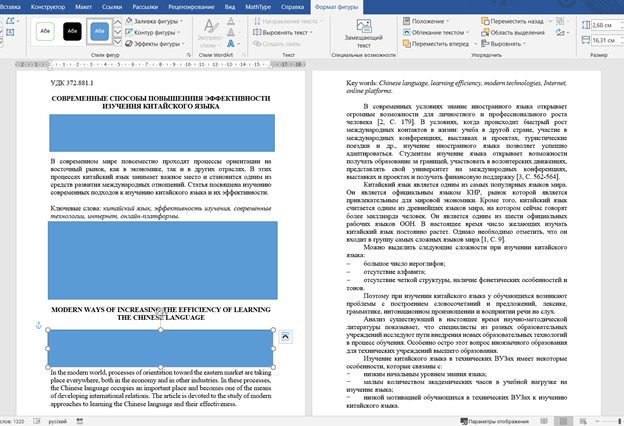Select the large blue rectangle below keywords

pyautogui.click(x=163, y=260)
